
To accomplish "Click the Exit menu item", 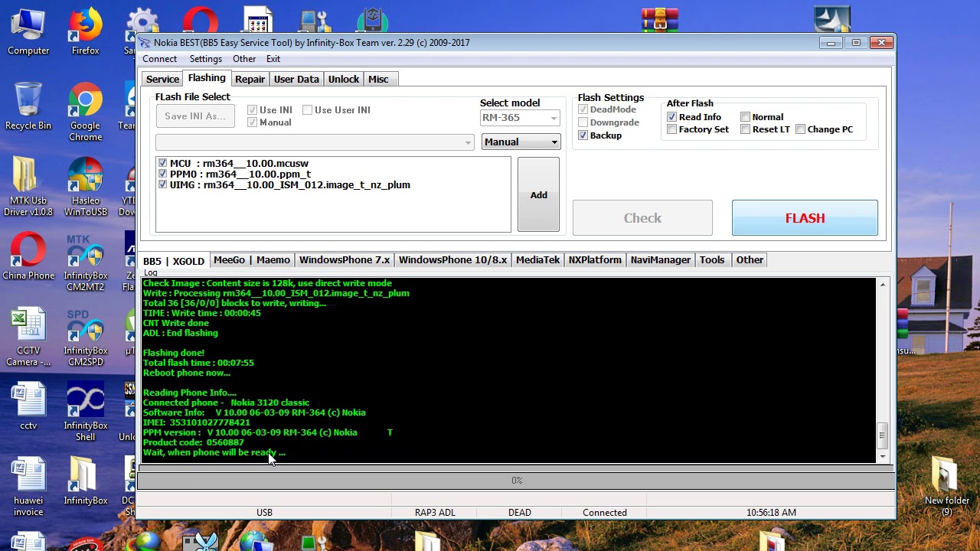I will [273, 59].
